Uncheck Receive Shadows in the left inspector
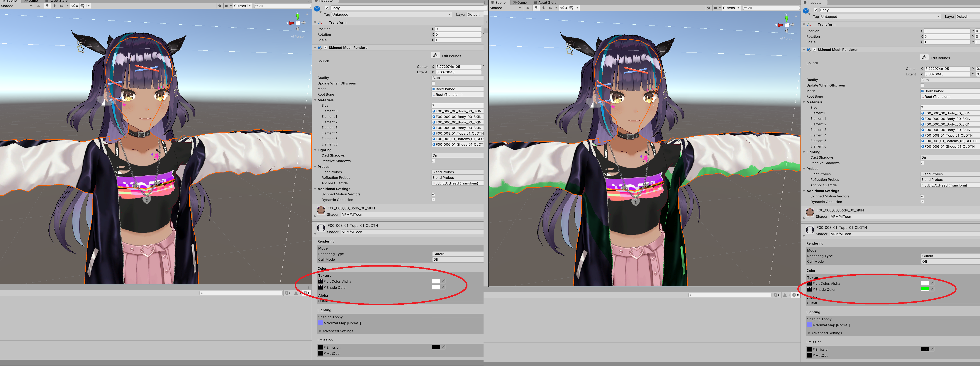Screen dimensions: 980x366 tap(433, 161)
